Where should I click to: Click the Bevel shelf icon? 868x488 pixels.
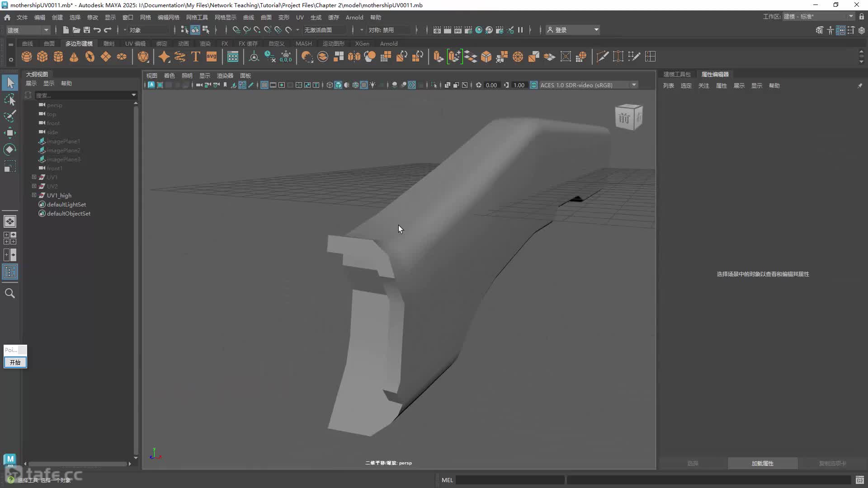click(486, 56)
